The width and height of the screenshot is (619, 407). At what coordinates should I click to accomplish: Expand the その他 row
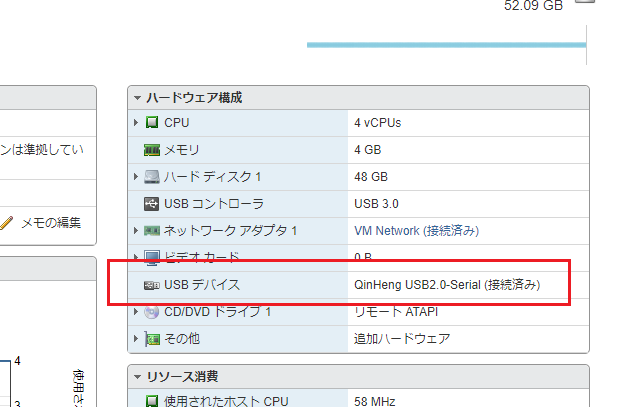click(137, 339)
